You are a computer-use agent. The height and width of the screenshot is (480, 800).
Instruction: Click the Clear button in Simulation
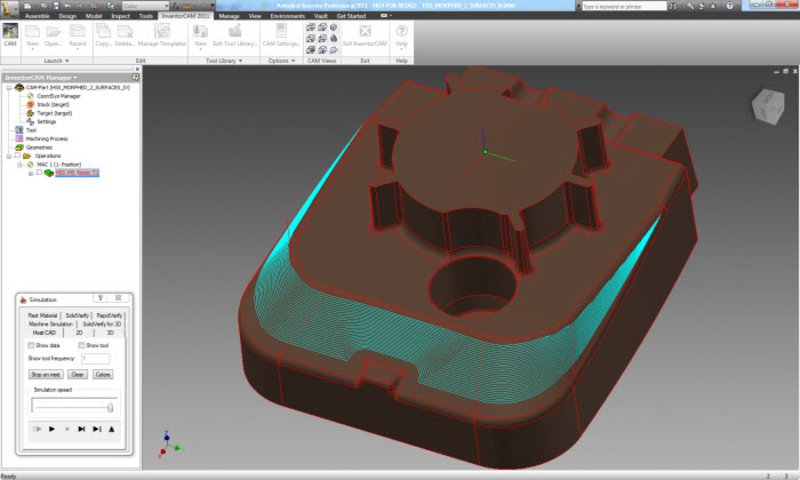(77, 374)
